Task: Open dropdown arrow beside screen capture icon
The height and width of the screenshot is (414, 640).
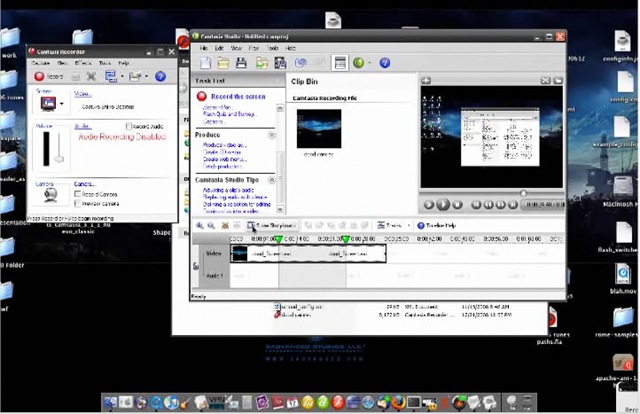Action: (62, 104)
